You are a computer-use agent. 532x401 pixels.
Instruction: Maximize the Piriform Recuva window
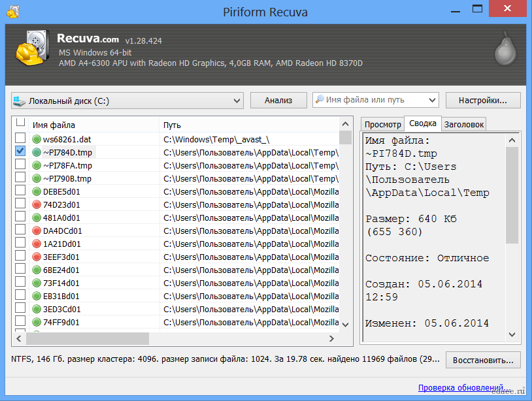point(477,8)
